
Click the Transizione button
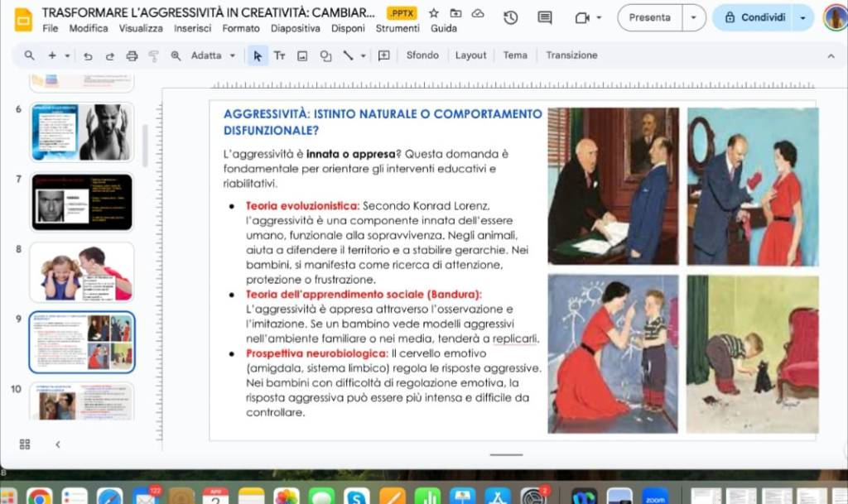point(571,55)
